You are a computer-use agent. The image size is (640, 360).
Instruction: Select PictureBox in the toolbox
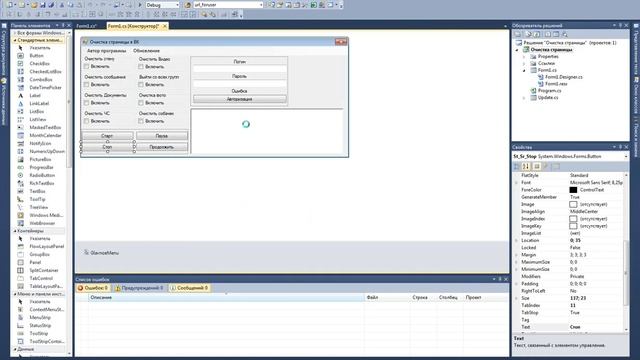(40, 159)
